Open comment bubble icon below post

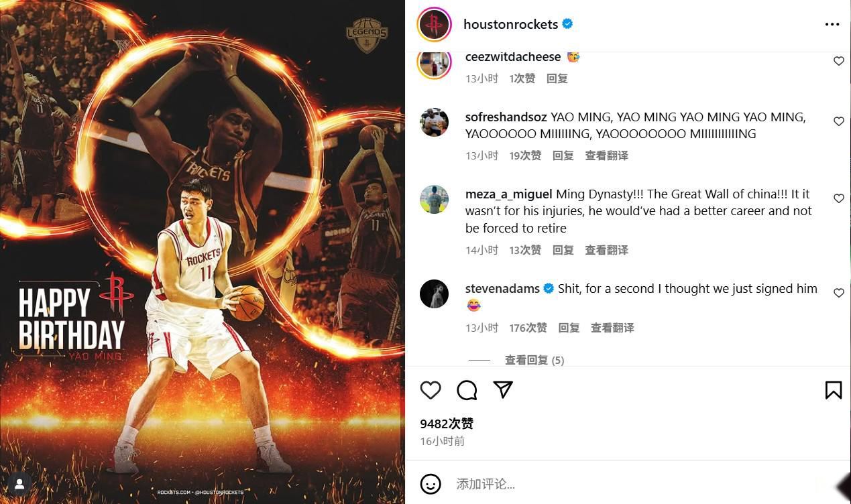[x=467, y=390]
